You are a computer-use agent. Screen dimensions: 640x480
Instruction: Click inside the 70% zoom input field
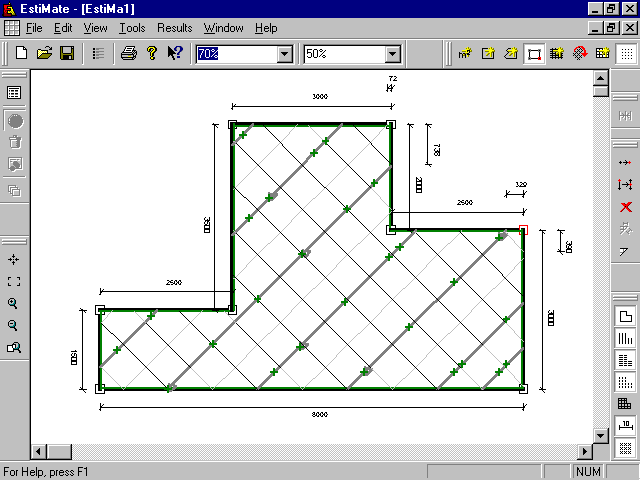(237, 54)
